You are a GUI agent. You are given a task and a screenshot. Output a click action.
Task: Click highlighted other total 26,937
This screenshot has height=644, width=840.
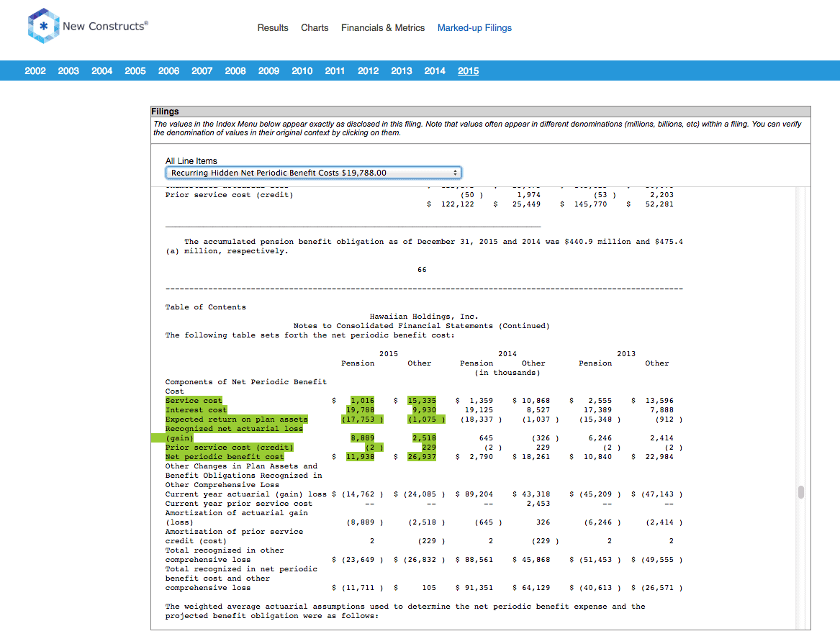click(x=422, y=457)
